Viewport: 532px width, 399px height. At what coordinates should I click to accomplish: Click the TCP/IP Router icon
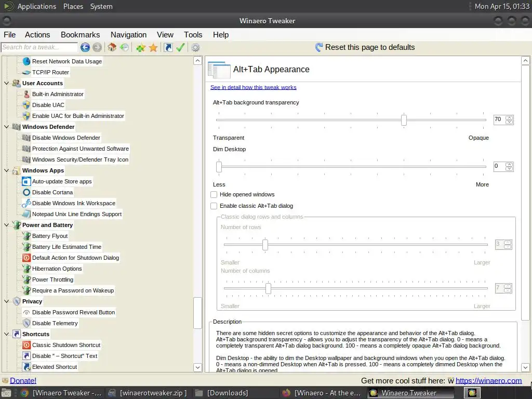26,72
